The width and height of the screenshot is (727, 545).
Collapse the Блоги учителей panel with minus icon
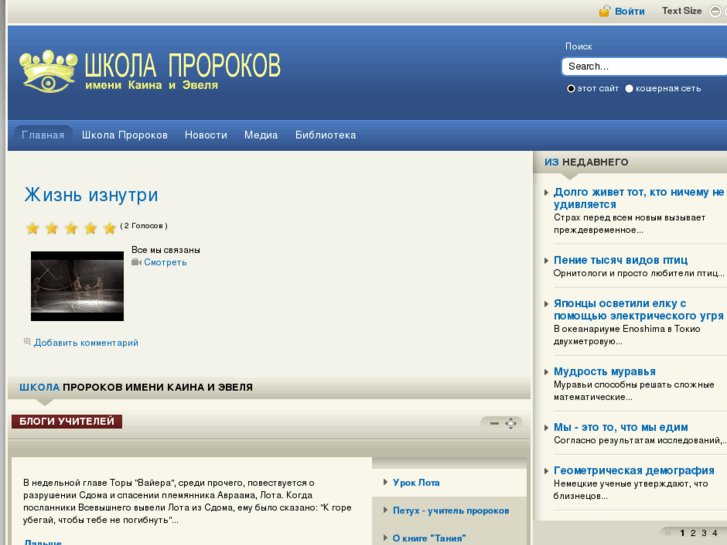[x=494, y=423]
